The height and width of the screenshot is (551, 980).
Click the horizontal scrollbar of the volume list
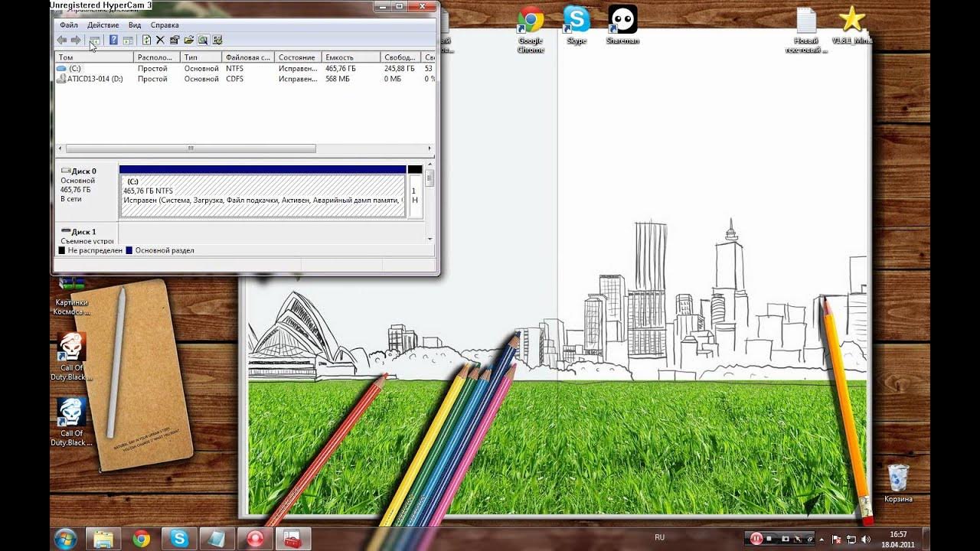point(191,148)
